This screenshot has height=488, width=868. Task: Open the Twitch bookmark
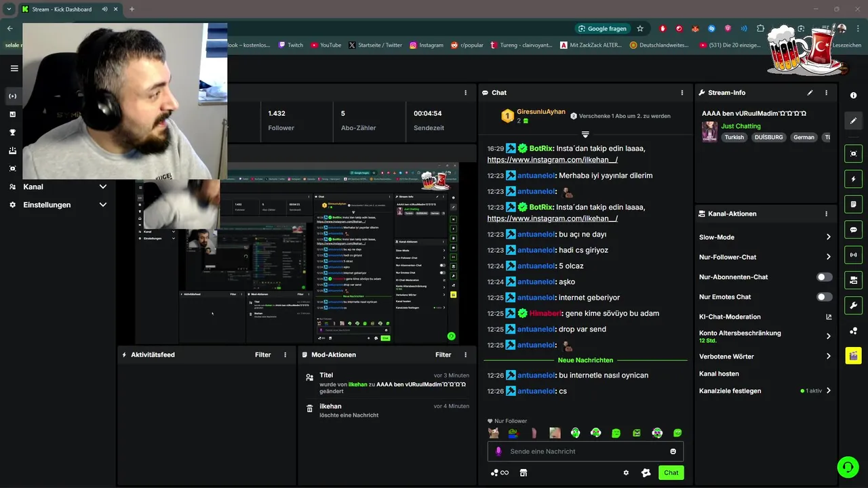(x=291, y=45)
